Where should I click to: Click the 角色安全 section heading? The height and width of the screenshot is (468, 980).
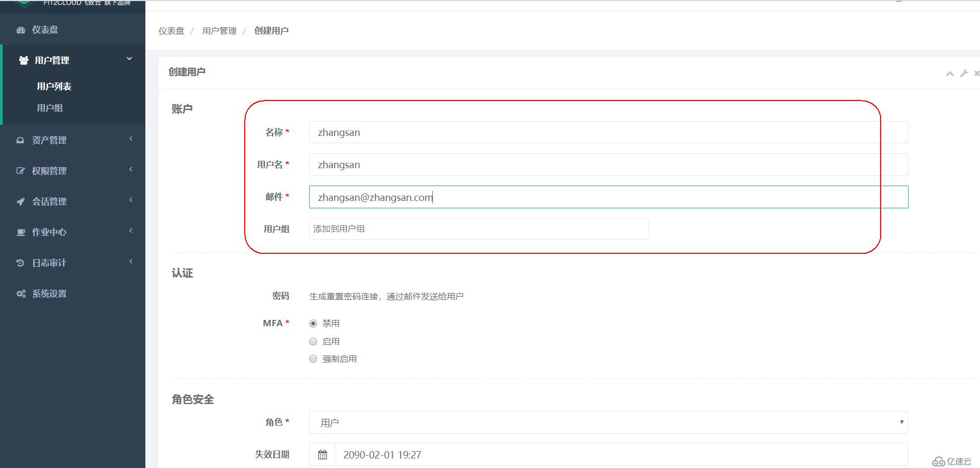click(x=192, y=399)
